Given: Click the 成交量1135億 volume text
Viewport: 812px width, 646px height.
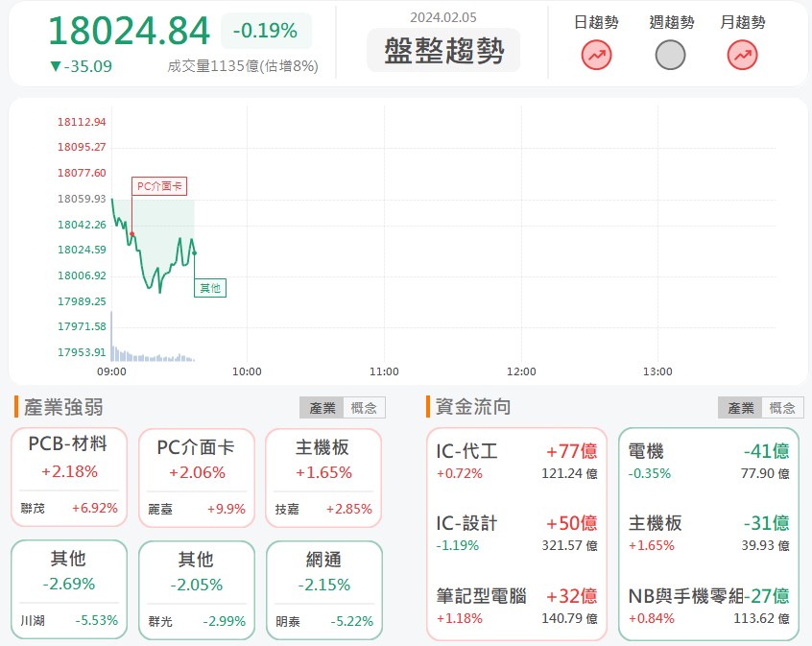Looking at the screenshot, I should click(243, 66).
